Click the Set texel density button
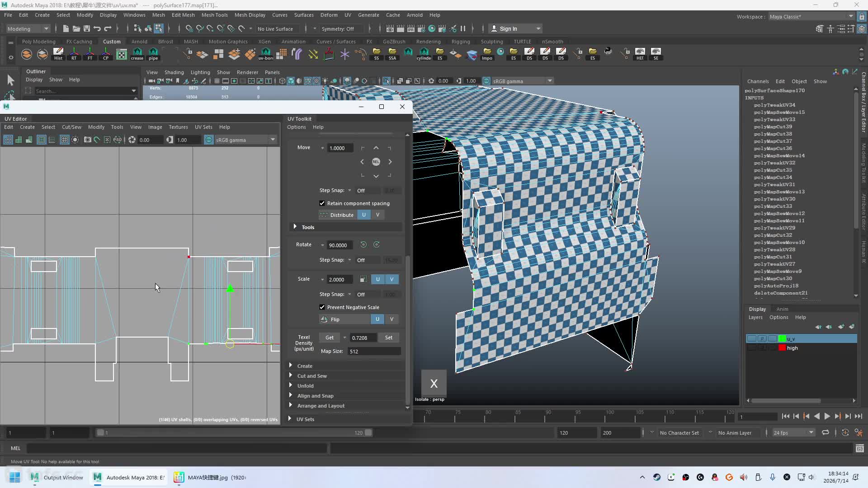The height and width of the screenshot is (488, 868). pos(389,338)
